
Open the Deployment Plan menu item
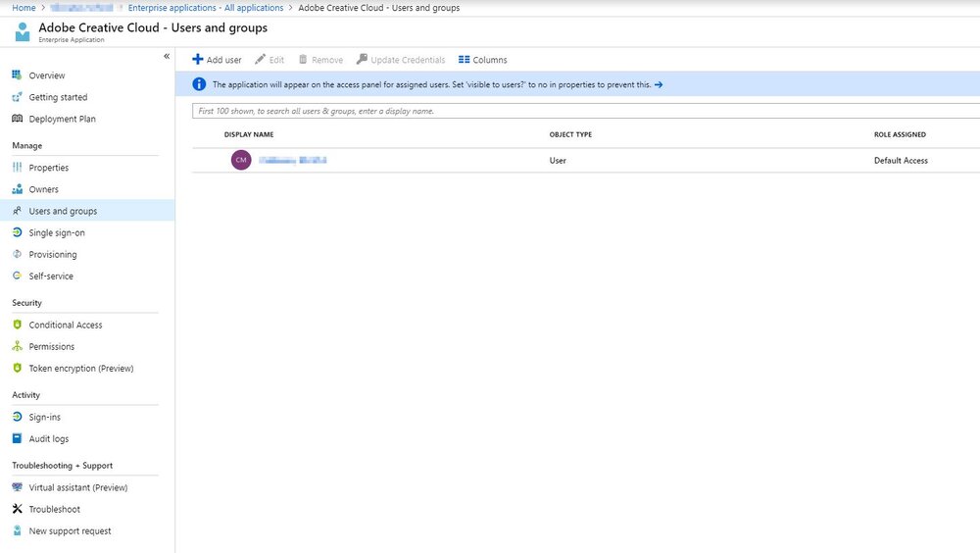62,119
